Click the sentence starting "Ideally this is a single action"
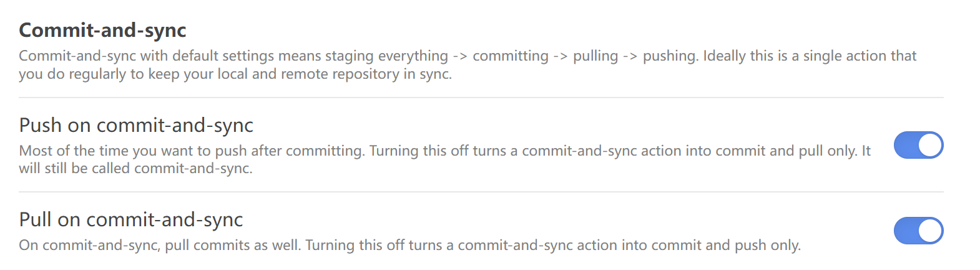 pos(810,56)
